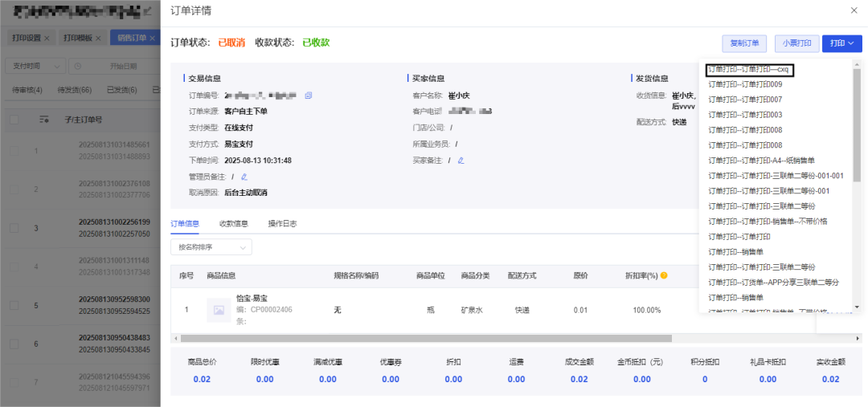
Task: Check the checkbox for order row 6
Action: [x=14, y=344]
